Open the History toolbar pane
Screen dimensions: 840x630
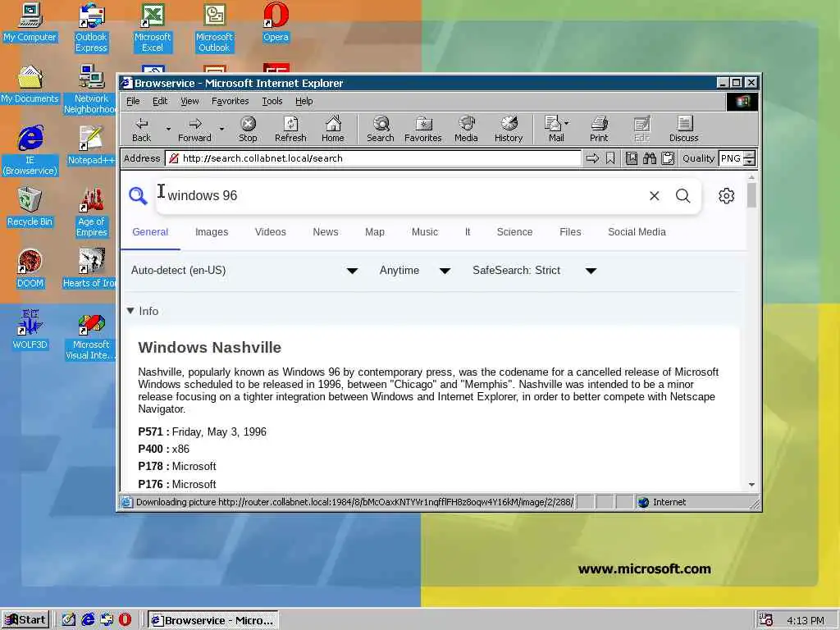pos(509,130)
